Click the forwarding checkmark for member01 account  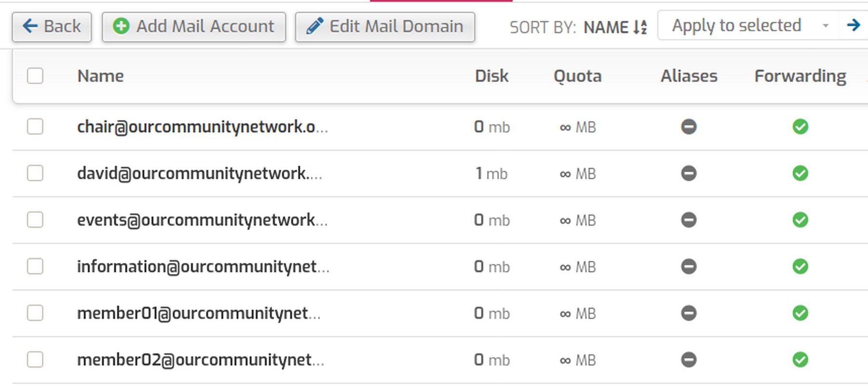800,313
